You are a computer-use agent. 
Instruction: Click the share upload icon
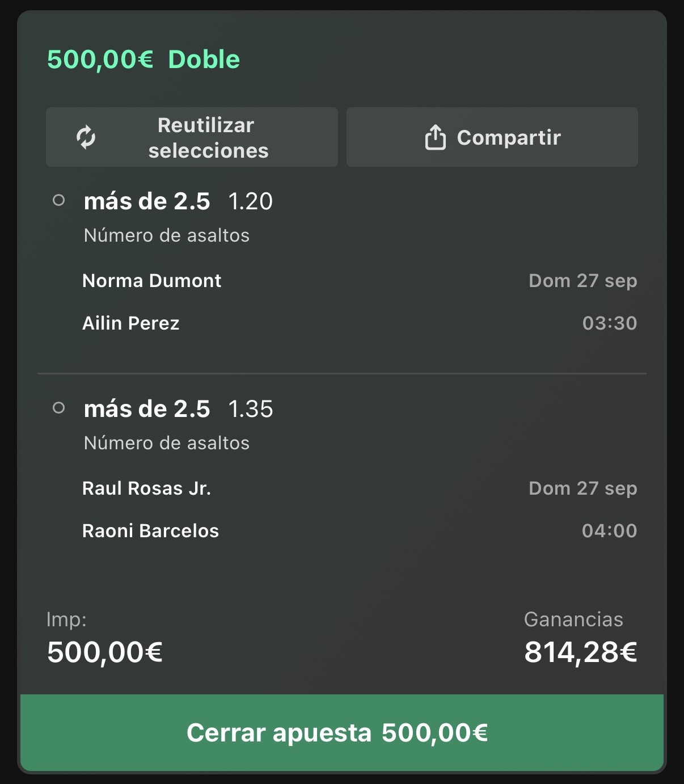pyautogui.click(x=435, y=137)
